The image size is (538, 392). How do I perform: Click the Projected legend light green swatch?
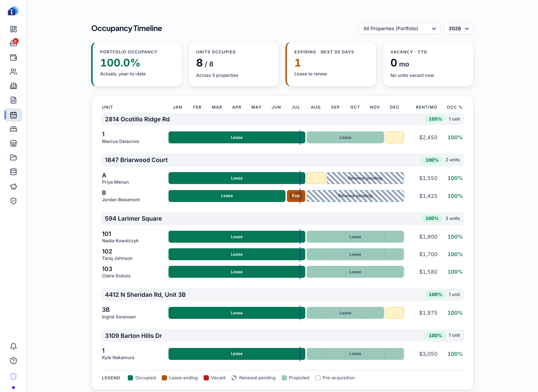tap(284, 378)
